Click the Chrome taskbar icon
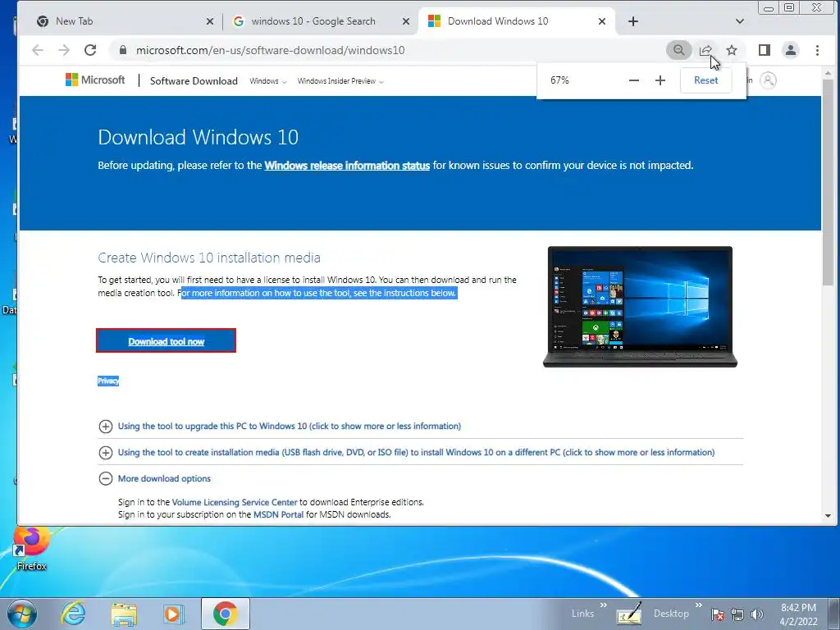840x630 pixels. [225, 614]
